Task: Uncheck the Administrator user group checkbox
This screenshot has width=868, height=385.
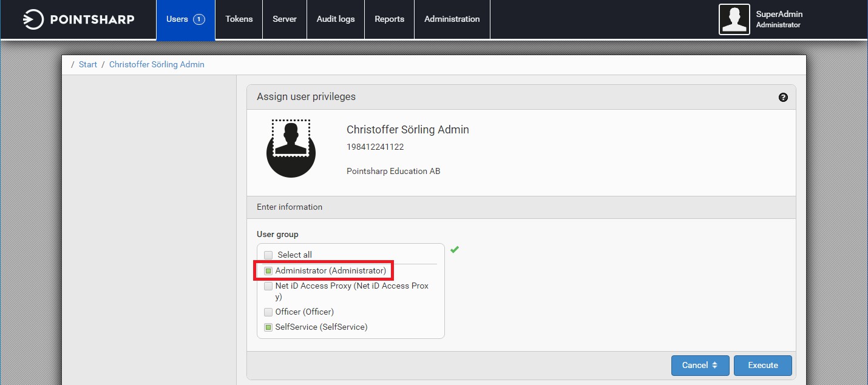Action: point(268,271)
